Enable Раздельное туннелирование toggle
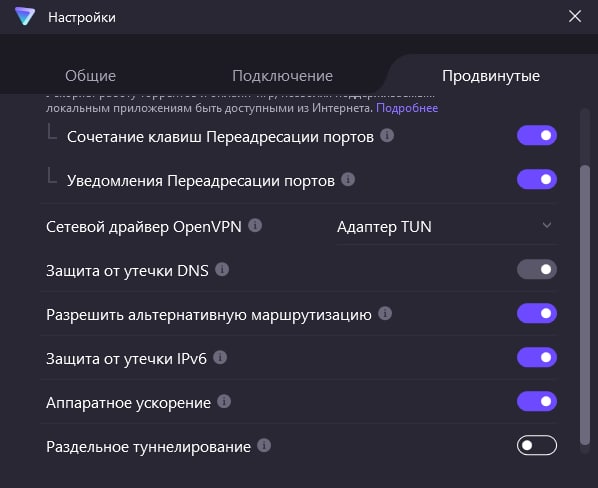This screenshot has width=598, height=488. 537,445
